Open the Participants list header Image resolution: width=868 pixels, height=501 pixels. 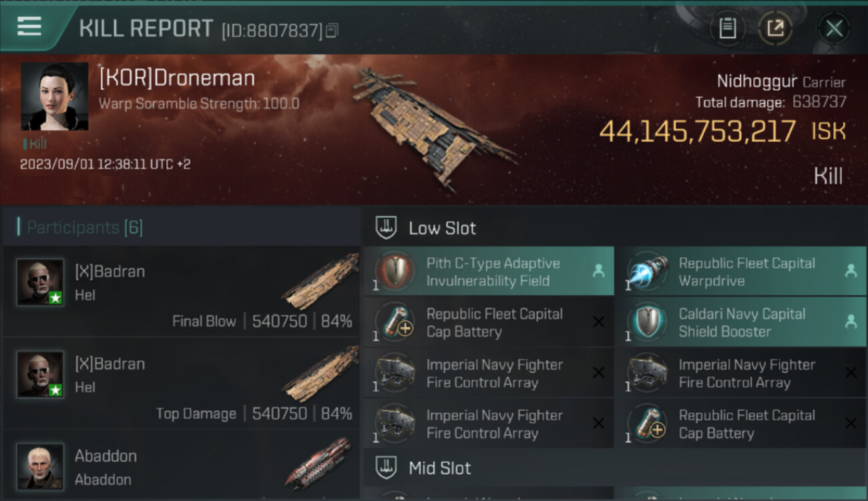(84, 228)
